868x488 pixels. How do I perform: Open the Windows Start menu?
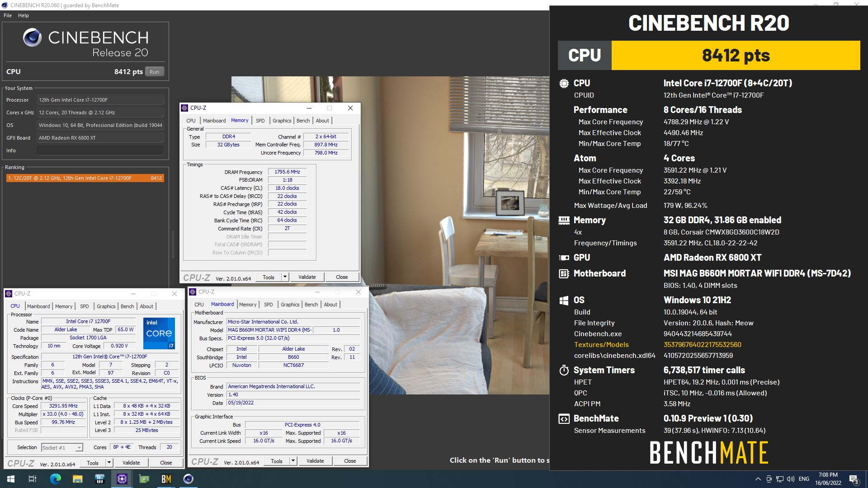click(x=11, y=479)
